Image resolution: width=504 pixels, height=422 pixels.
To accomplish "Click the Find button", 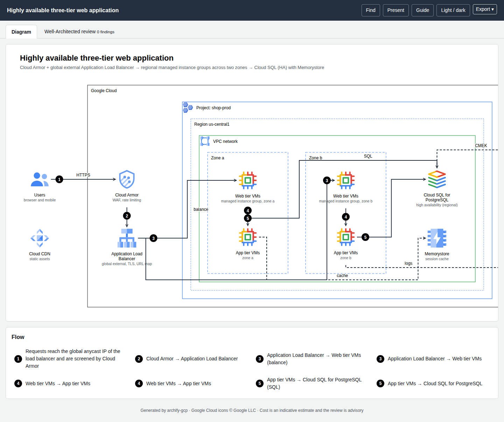I will (371, 10).
